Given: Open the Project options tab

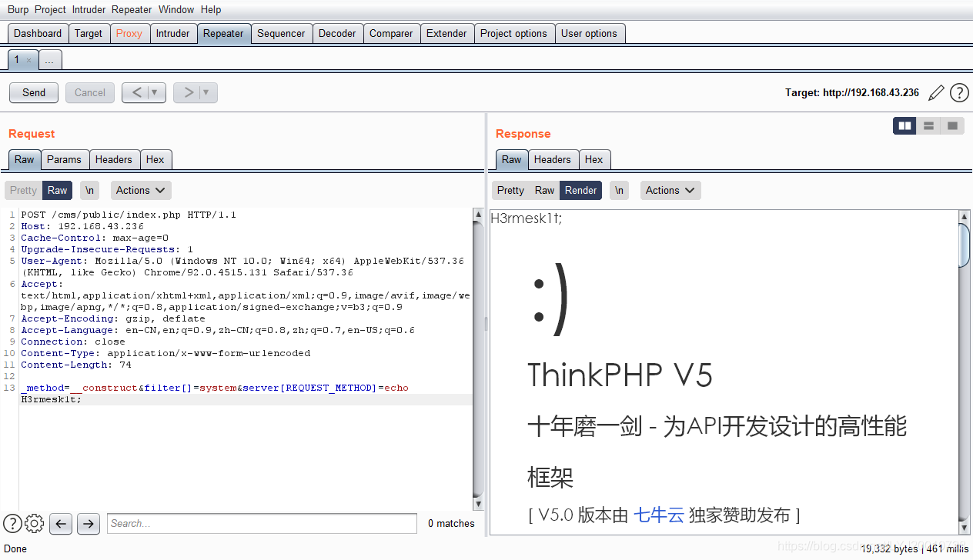Looking at the screenshot, I should coord(513,33).
